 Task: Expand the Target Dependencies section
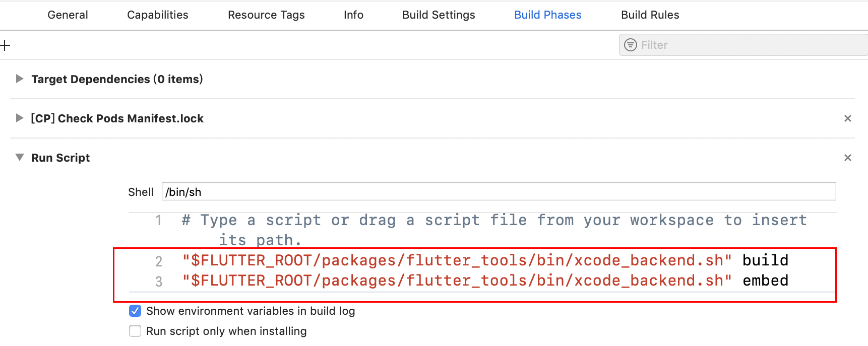[x=20, y=79]
